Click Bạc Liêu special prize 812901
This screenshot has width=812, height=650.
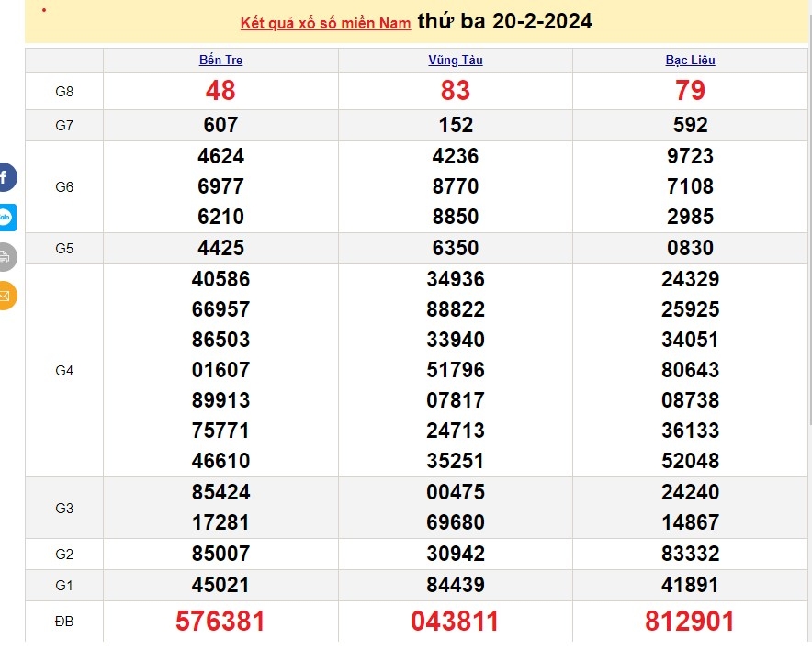(690, 622)
